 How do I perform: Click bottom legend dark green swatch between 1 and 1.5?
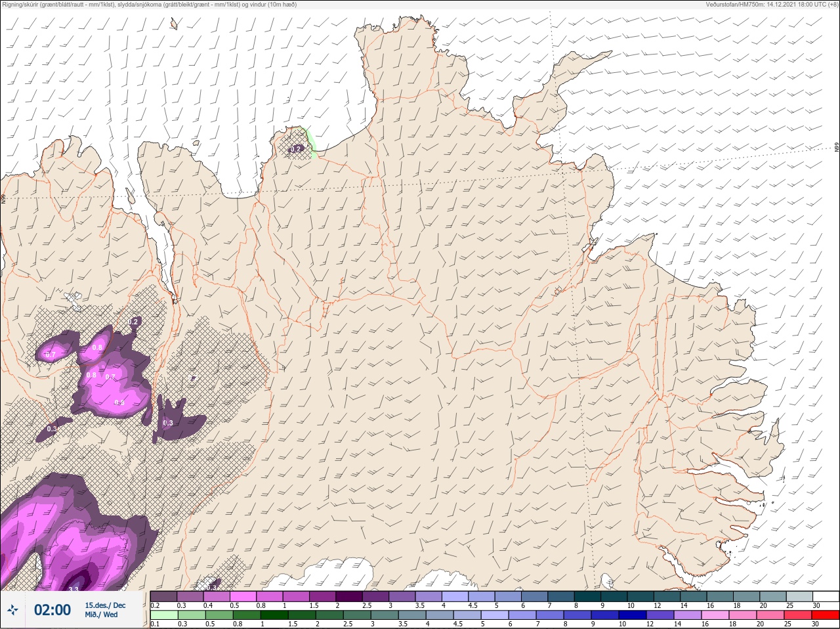[274, 615]
